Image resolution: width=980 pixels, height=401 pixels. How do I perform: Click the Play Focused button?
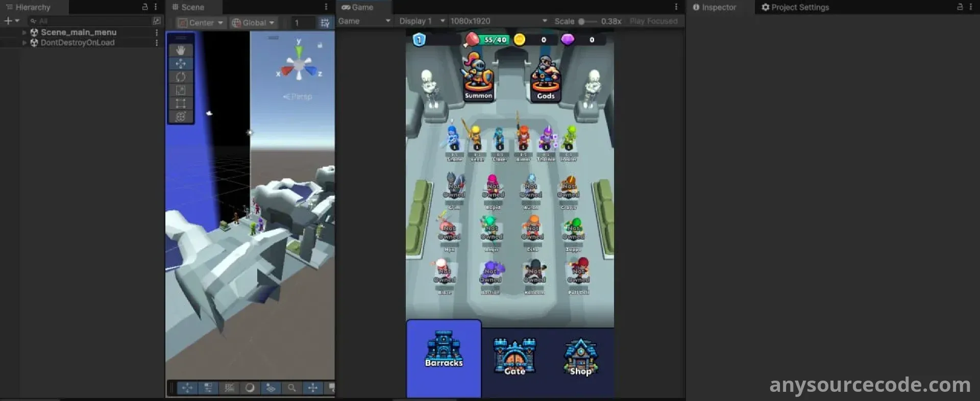pos(653,21)
